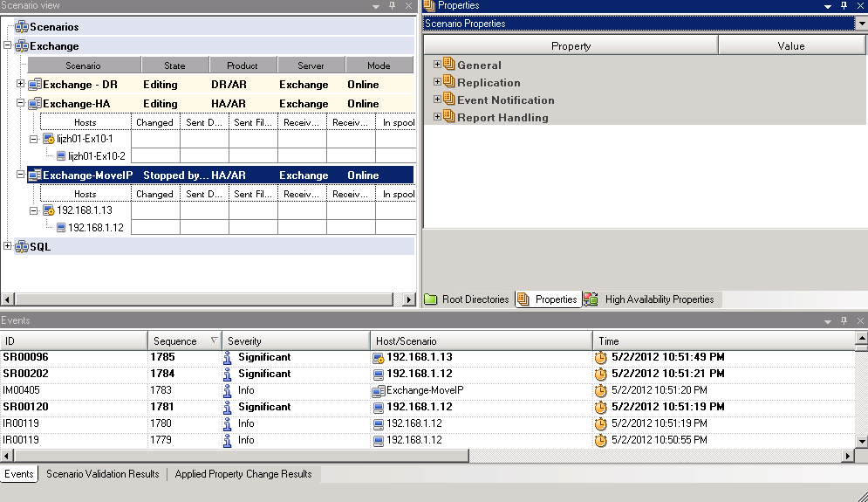868x502 pixels.
Task: Click the SQL group icon
Action: pos(22,247)
